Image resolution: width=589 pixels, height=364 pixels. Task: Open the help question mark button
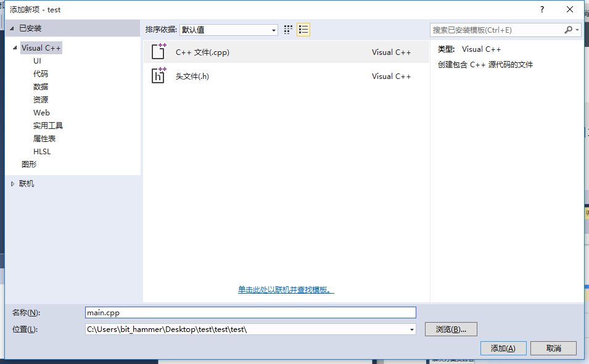[542, 9]
